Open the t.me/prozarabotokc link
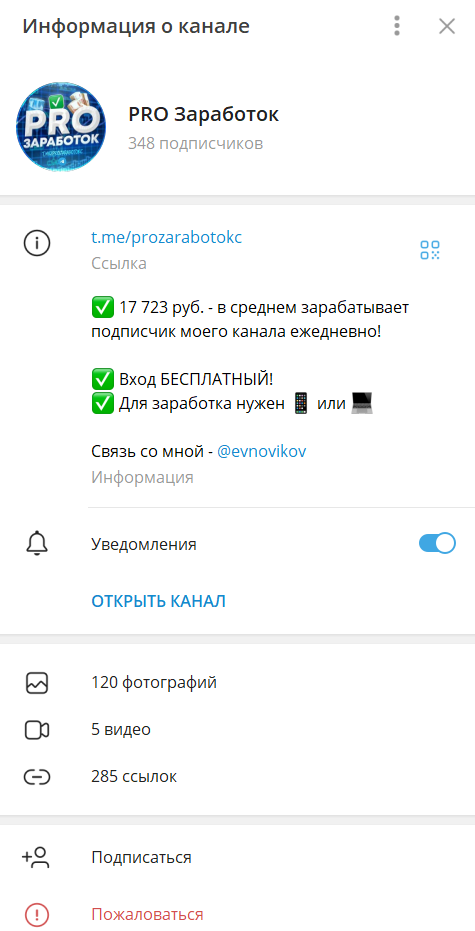This screenshot has width=475, height=931. tap(167, 238)
